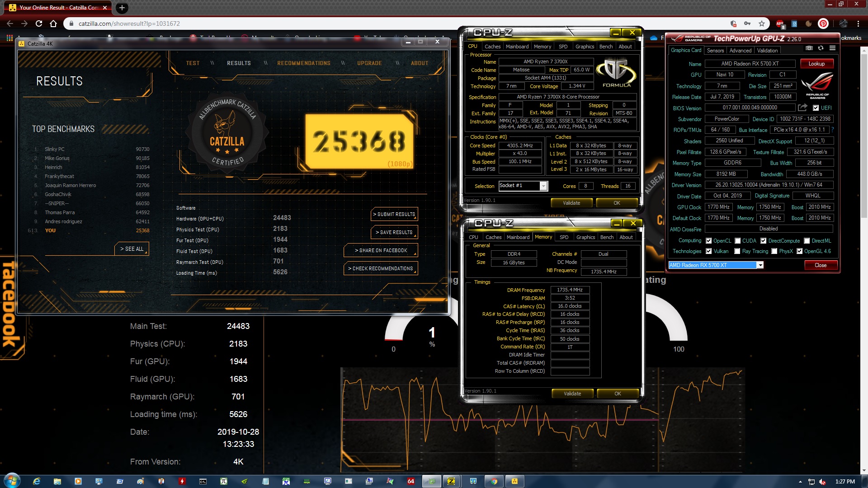The height and width of the screenshot is (488, 868).
Task: Switch to the Advanced tab in GPU-Z
Action: point(740,51)
